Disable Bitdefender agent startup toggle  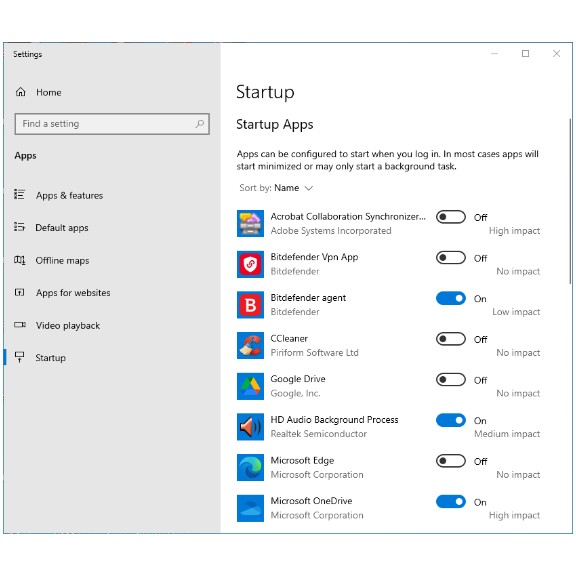pyautogui.click(x=451, y=298)
